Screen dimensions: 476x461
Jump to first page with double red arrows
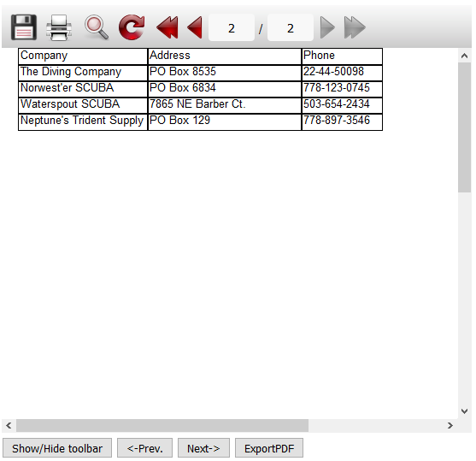(167, 27)
